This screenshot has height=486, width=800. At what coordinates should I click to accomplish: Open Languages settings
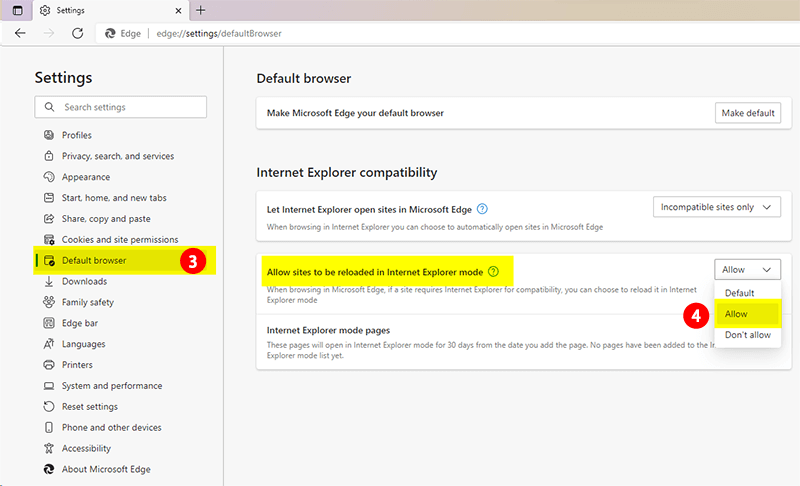click(84, 344)
